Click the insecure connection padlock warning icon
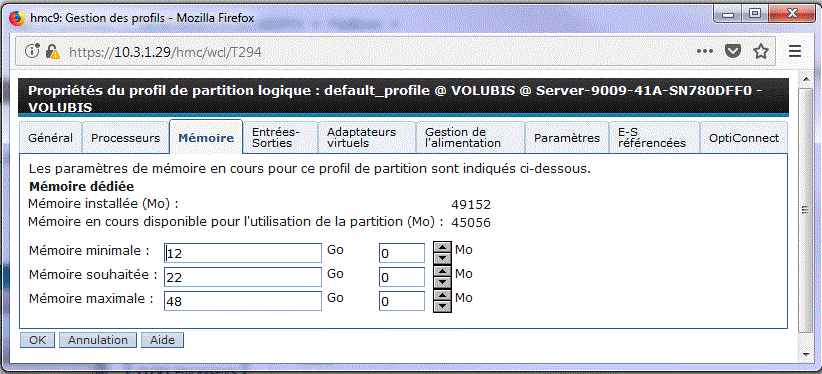 tap(52, 51)
